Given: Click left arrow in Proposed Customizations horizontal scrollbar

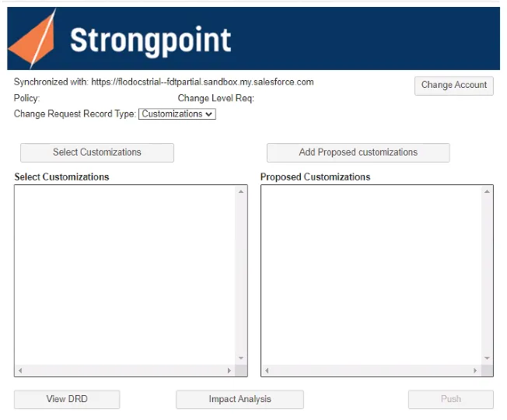Looking at the screenshot, I should [x=267, y=370].
